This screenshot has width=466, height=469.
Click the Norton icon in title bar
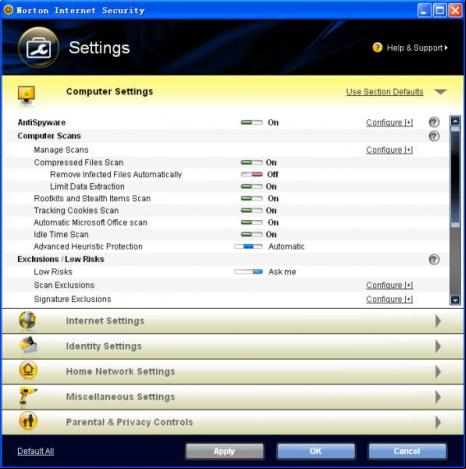8,10
